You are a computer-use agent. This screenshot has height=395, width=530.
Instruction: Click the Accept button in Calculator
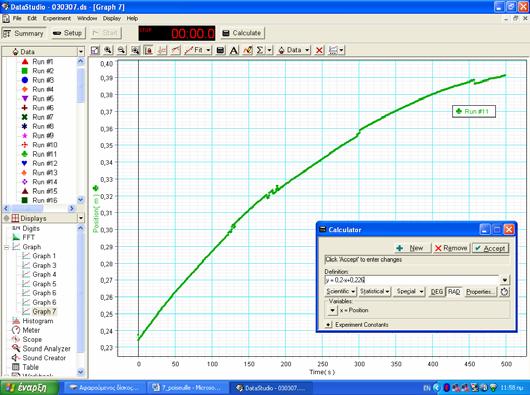(490, 248)
